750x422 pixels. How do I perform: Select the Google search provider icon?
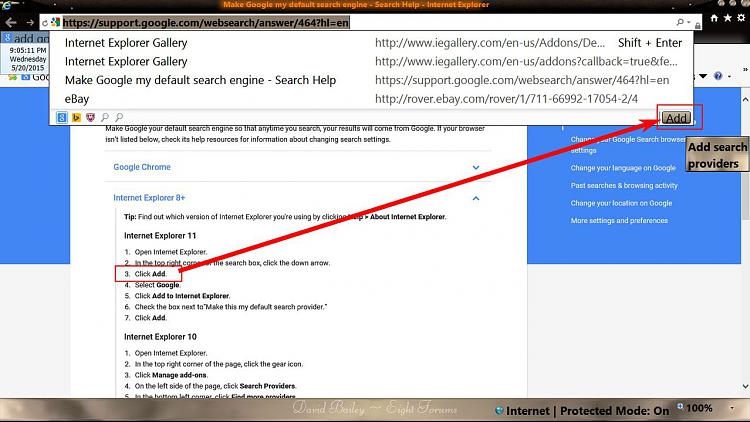point(62,117)
